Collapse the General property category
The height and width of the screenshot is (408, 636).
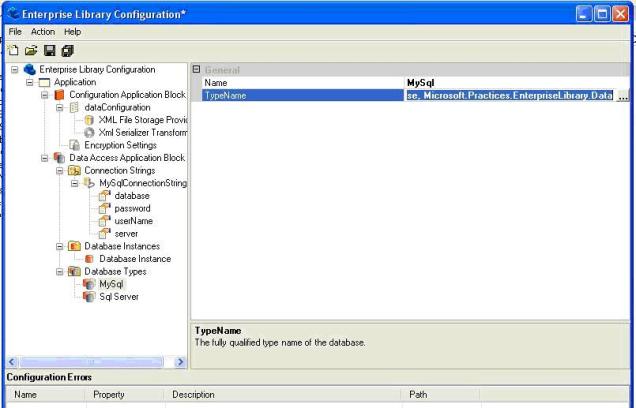[196, 69]
